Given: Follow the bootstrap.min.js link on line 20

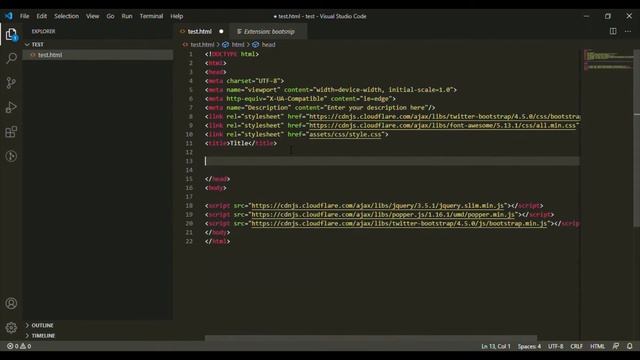Looking at the screenshot, I should 399,224.
